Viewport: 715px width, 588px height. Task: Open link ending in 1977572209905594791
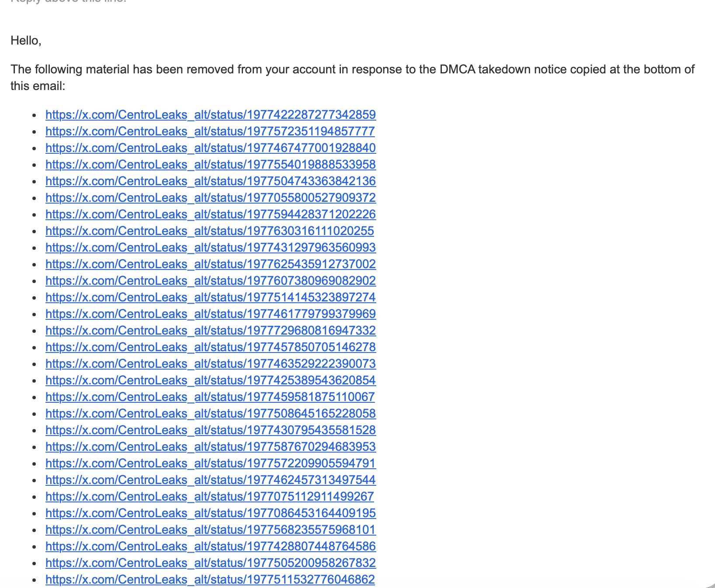pyautogui.click(x=211, y=463)
